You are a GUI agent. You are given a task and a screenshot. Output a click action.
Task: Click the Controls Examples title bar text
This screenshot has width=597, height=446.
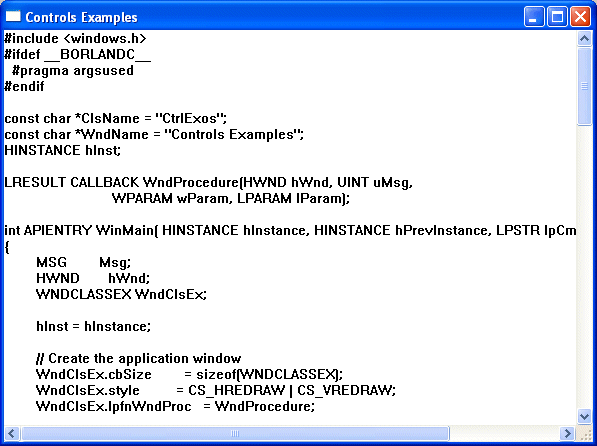[x=81, y=18]
